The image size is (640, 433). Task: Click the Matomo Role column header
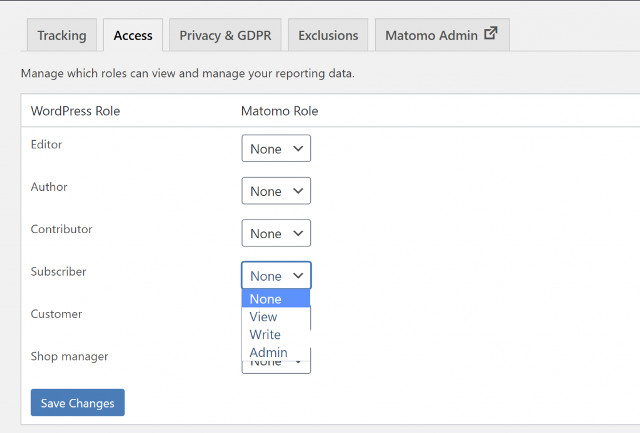[280, 111]
